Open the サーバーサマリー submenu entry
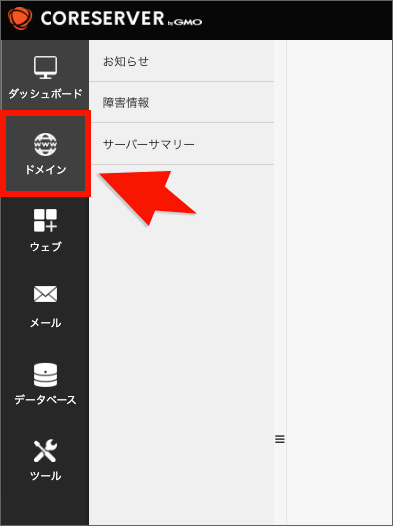Viewport: 393px width, 526px height. click(x=181, y=144)
